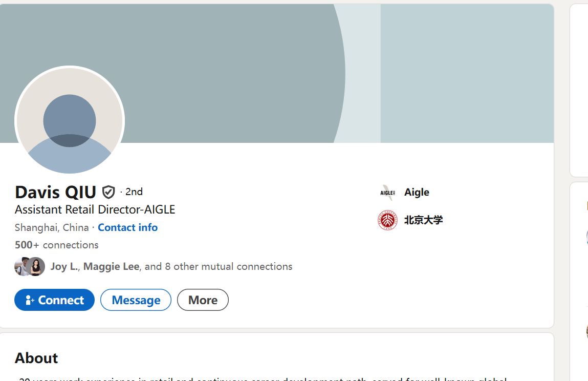Click the About section heading

click(x=36, y=358)
